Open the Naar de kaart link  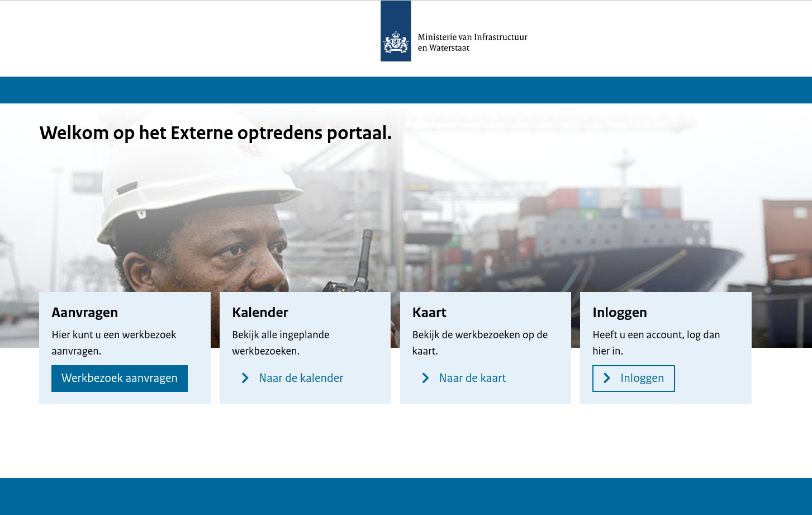click(x=463, y=379)
